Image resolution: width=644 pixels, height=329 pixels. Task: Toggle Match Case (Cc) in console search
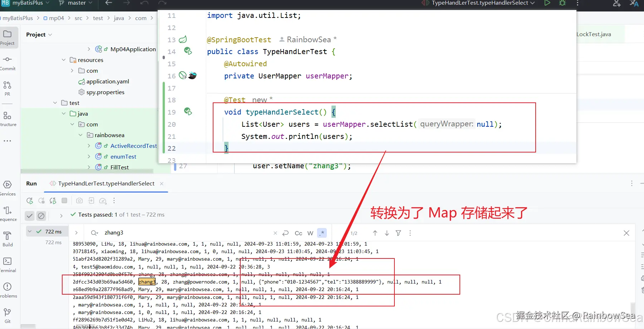299,233
